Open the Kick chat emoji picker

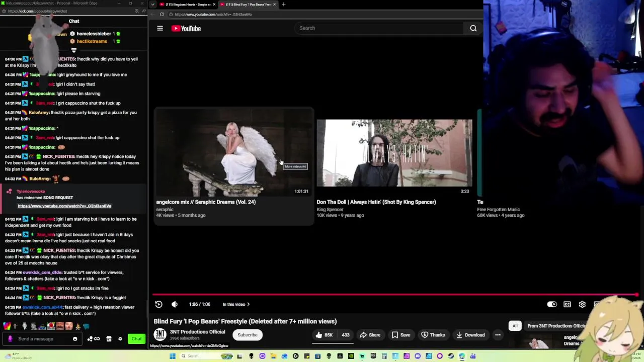pos(75,339)
